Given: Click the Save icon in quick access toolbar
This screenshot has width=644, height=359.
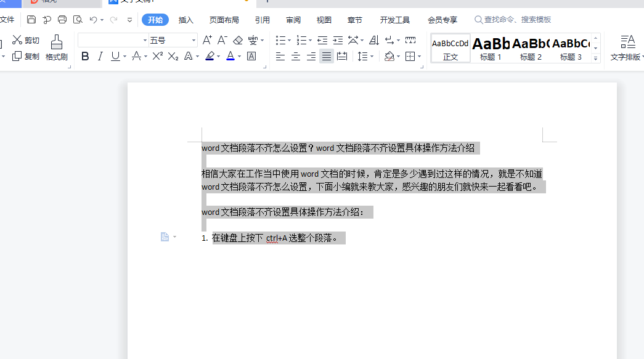Looking at the screenshot, I should 31,20.
